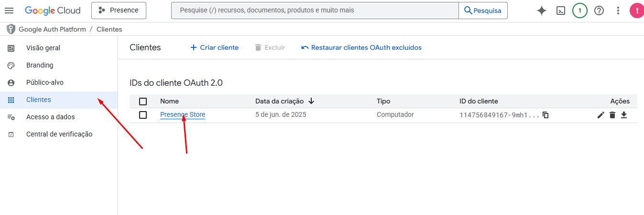Click the Visão geral dashboard icon
The width and height of the screenshot is (644, 215).
(11, 48)
